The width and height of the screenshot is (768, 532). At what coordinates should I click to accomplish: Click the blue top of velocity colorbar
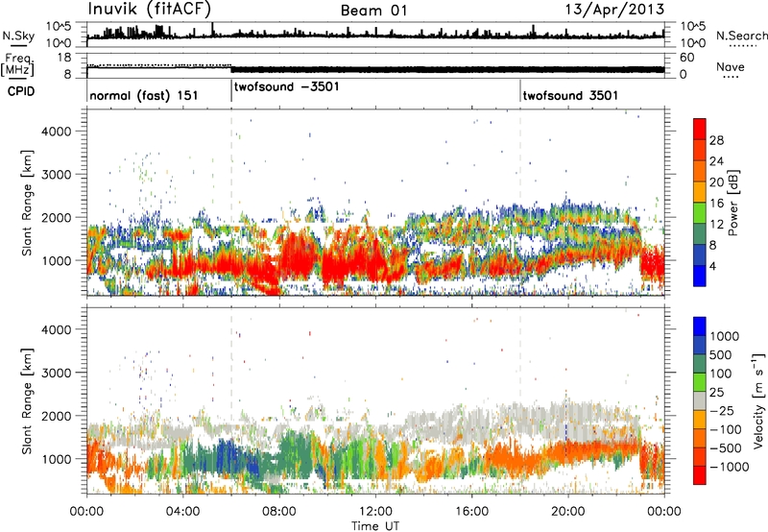[700, 326]
